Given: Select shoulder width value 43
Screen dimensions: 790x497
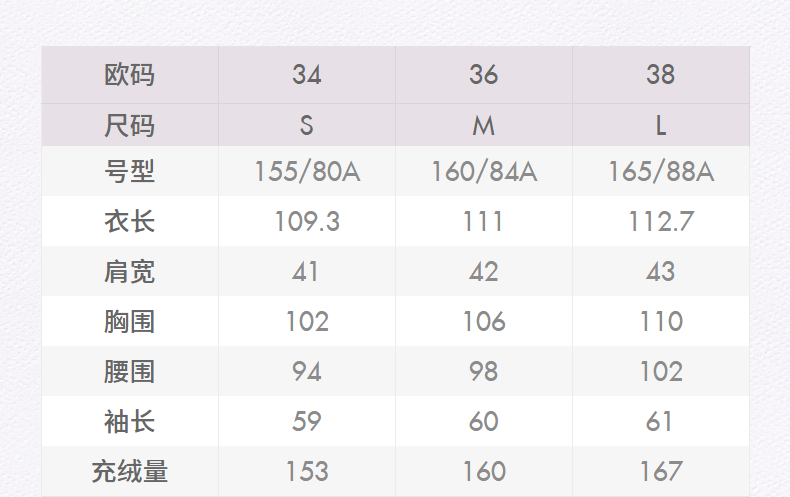Looking at the screenshot, I should pyautogui.click(x=660, y=271).
